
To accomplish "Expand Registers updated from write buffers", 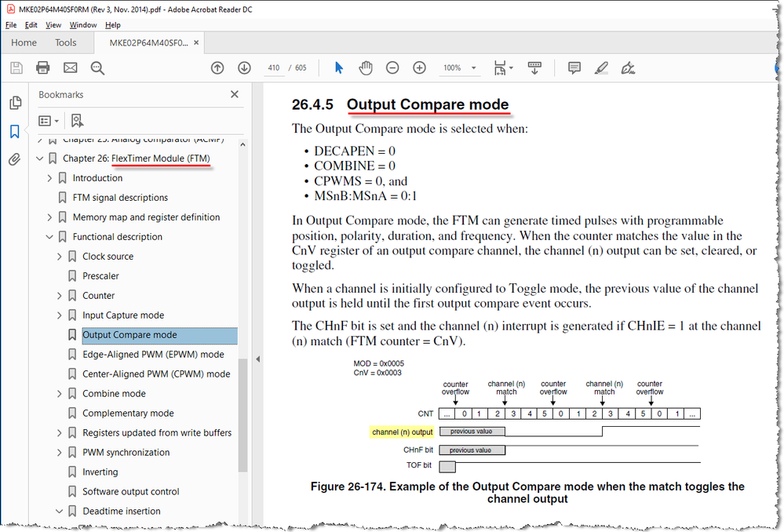I will pyautogui.click(x=59, y=433).
